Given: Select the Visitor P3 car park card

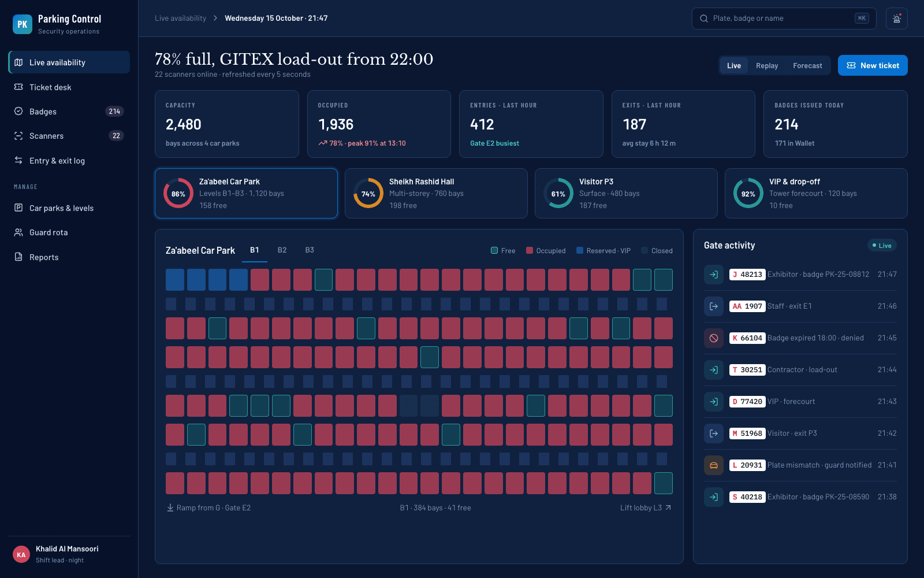Looking at the screenshot, I should (x=626, y=194).
